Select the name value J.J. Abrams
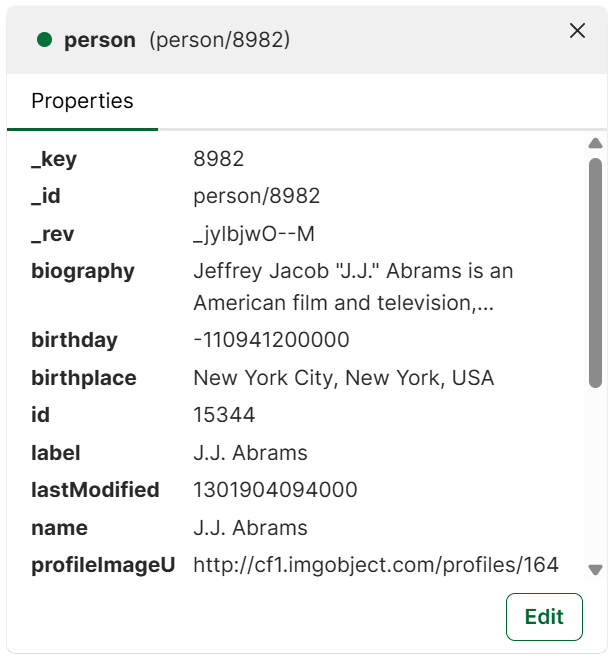This screenshot has width=616, height=661. point(250,528)
